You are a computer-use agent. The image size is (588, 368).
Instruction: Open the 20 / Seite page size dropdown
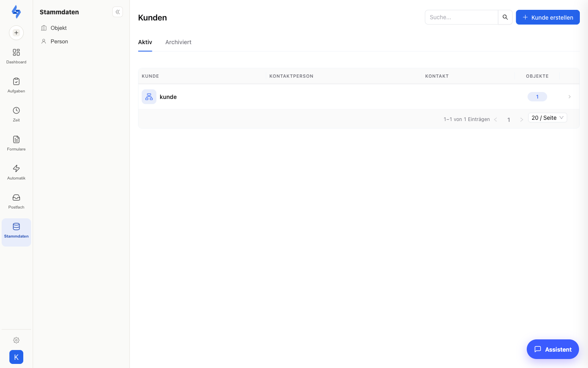[548, 118]
